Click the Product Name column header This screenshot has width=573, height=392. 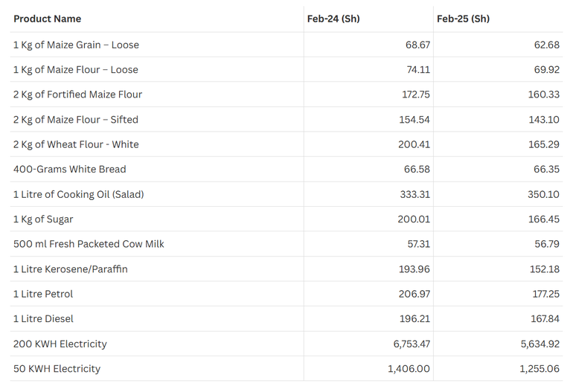pos(48,19)
